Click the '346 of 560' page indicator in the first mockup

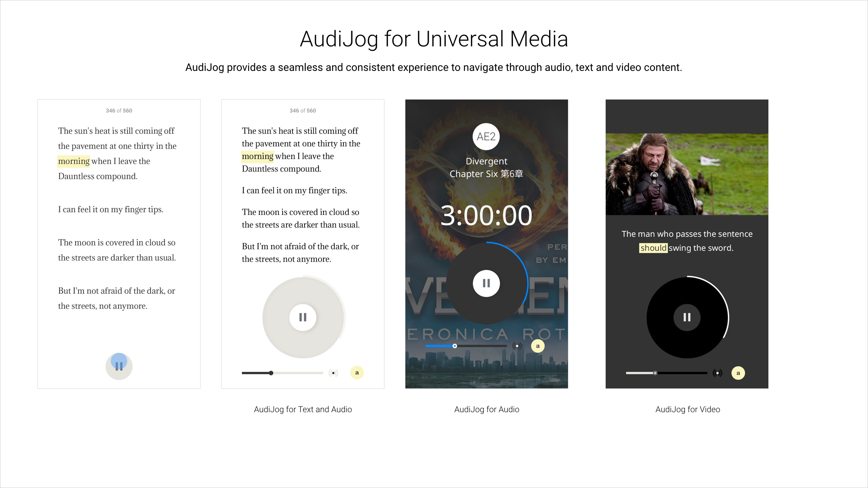[119, 110]
